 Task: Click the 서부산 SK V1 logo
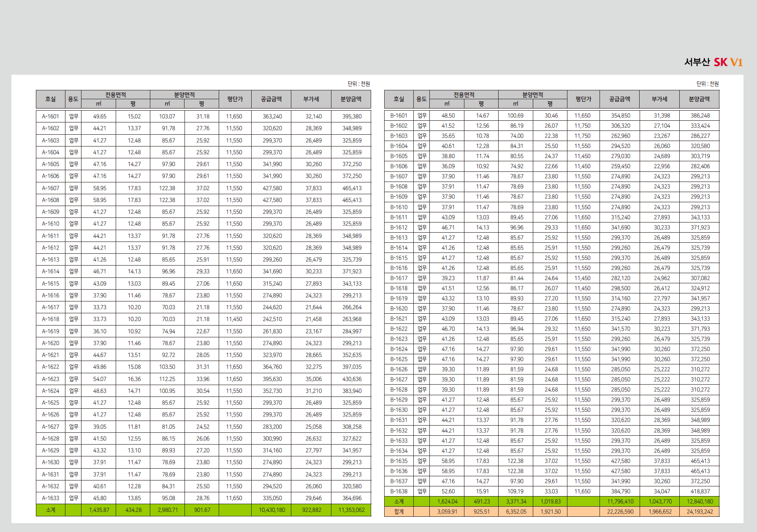coord(713,62)
